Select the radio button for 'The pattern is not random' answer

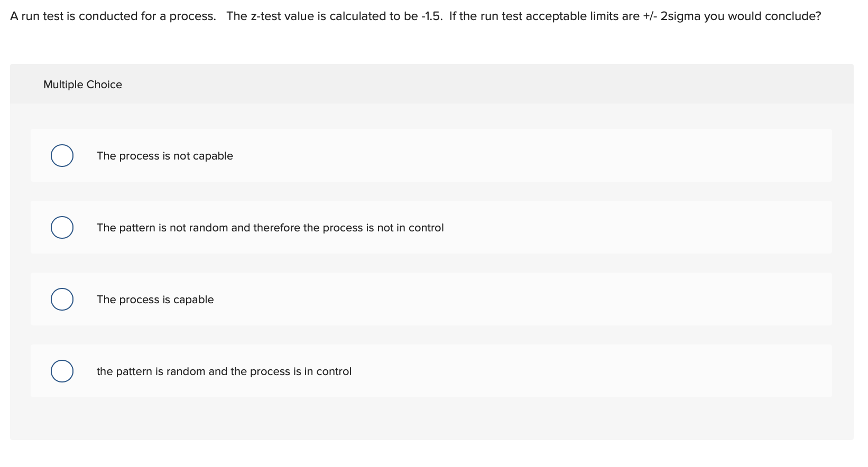[x=62, y=227]
